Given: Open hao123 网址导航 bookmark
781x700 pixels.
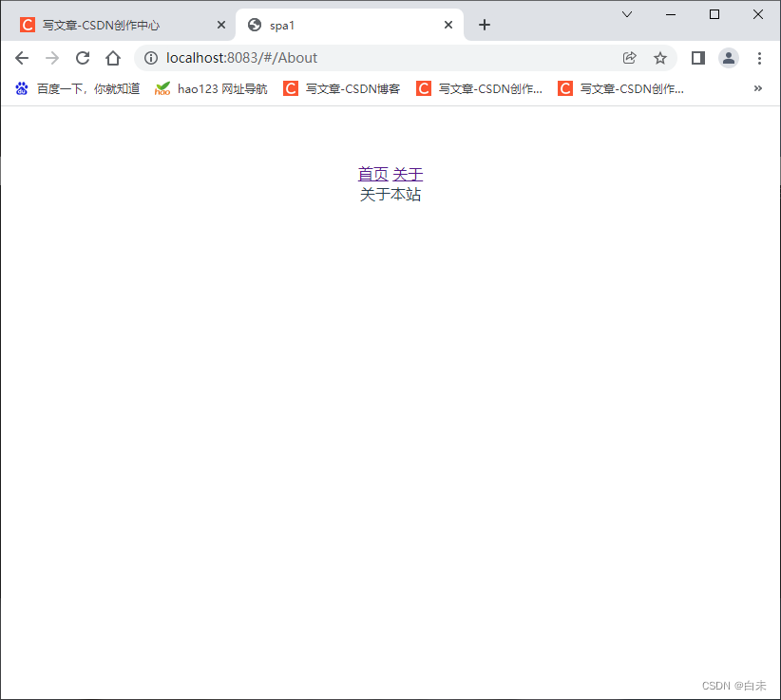Looking at the screenshot, I should point(211,88).
